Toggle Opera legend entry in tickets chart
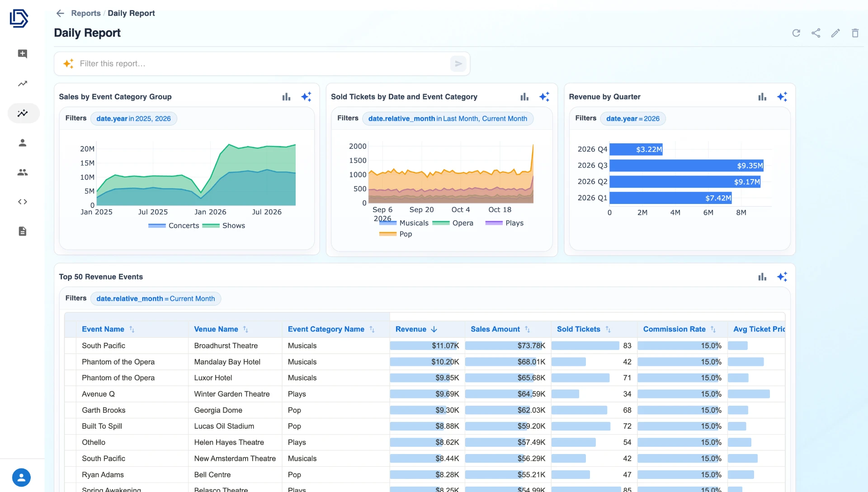 [x=453, y=223]
